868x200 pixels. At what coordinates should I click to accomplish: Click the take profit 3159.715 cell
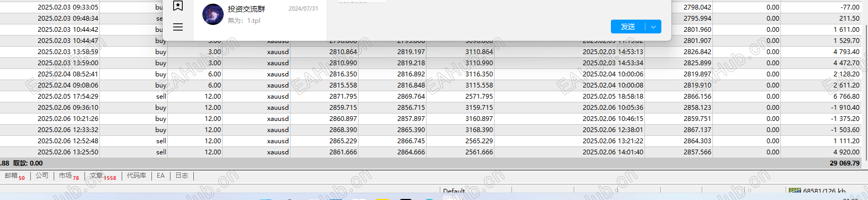point(479,107)
